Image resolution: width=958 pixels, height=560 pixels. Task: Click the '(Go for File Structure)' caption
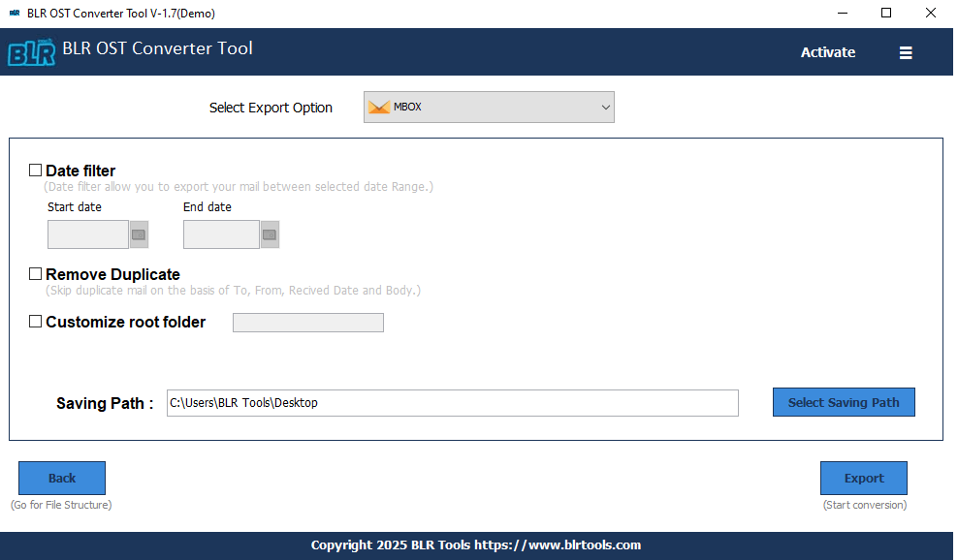pos(61,505)
